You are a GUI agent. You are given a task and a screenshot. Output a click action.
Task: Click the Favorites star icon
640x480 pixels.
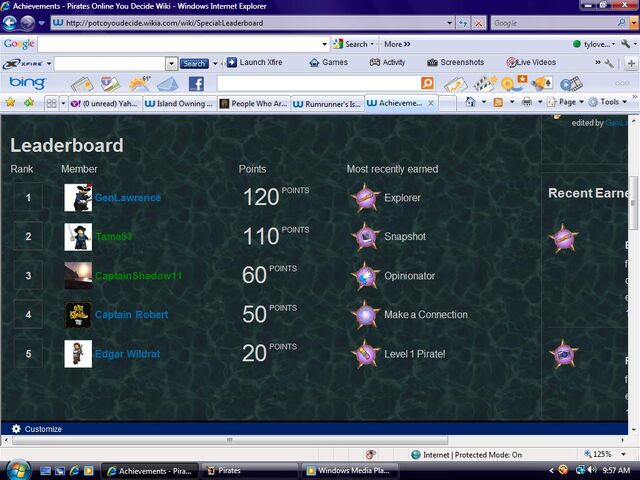pos(10,102)
